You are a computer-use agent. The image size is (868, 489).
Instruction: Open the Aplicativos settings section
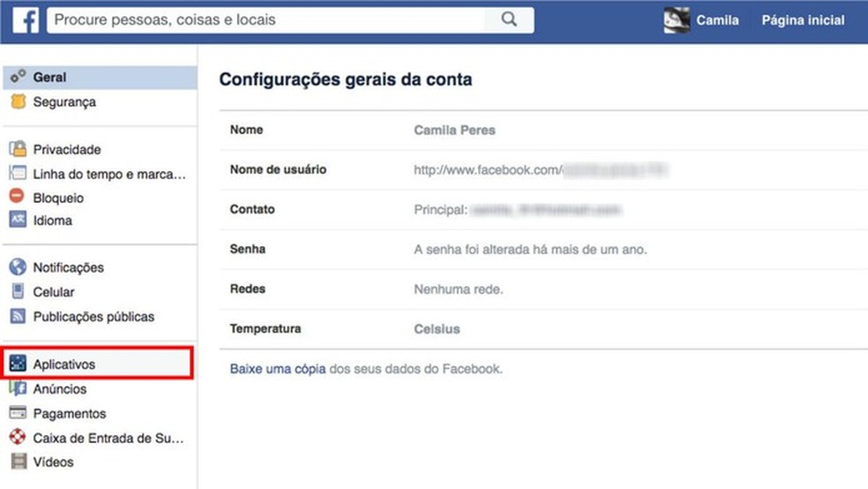97,364
